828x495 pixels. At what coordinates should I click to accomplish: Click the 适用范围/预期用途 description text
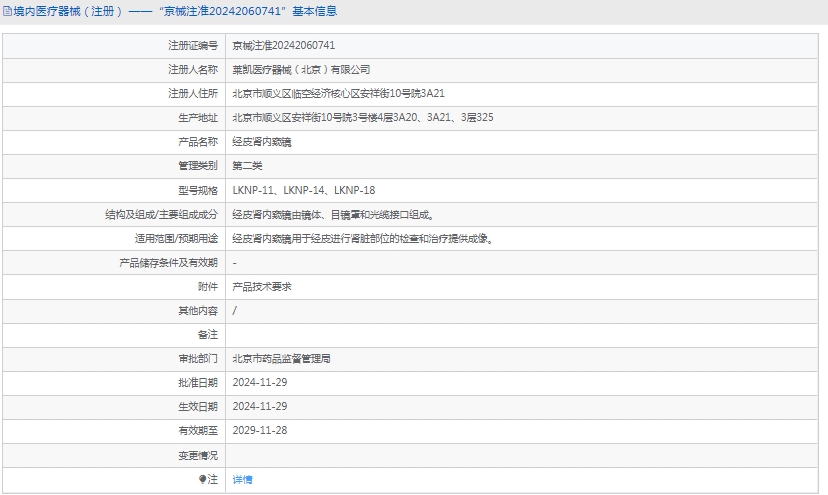tap(362, 239)
